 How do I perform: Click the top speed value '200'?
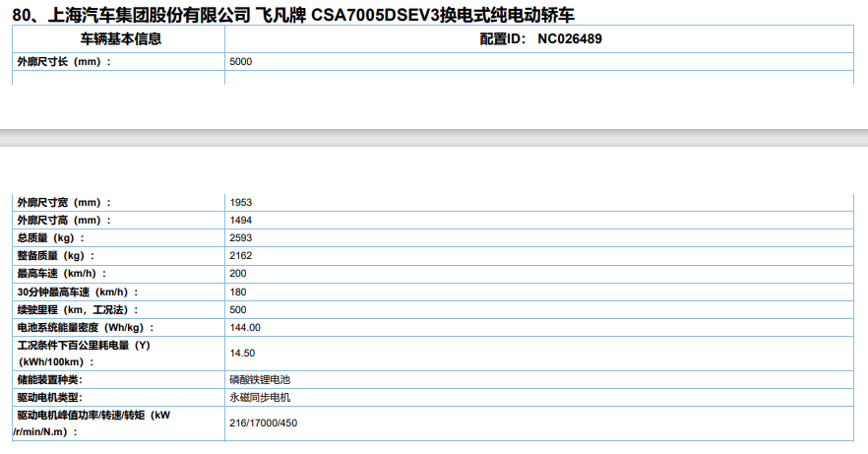click(238, 273)
